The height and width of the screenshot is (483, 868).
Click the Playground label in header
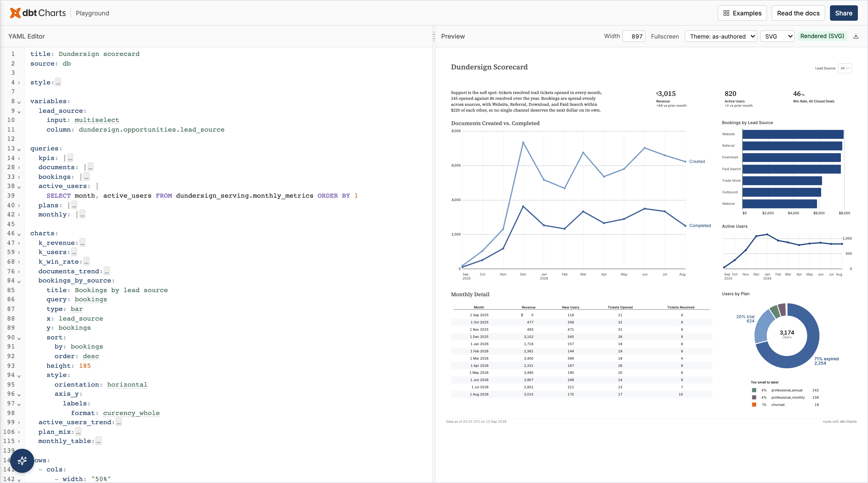tap(92, 13)
